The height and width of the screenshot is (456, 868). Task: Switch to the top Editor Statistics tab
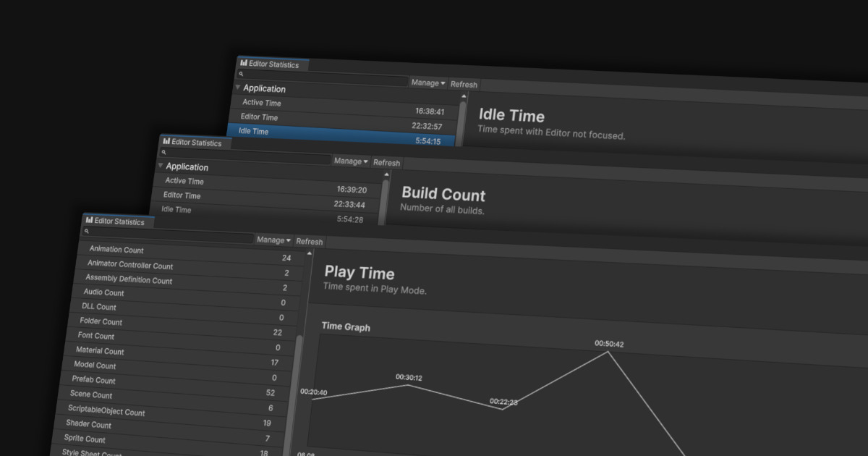275,64
